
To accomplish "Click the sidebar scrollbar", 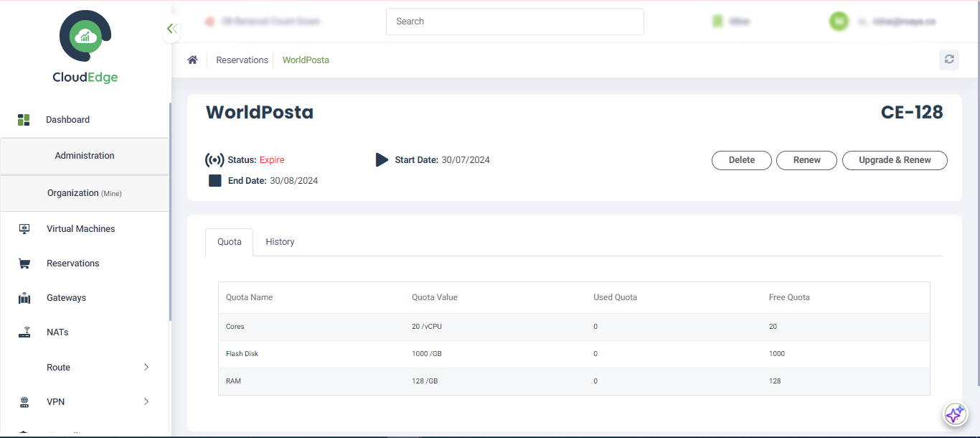I will (x=170, y=212).
